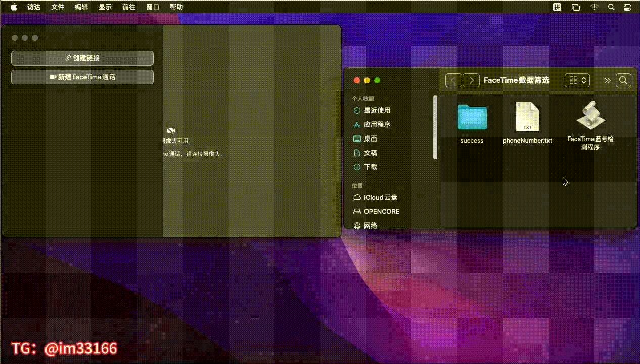Open Spotlight search in the menu bar

click(x=611, y=7)
